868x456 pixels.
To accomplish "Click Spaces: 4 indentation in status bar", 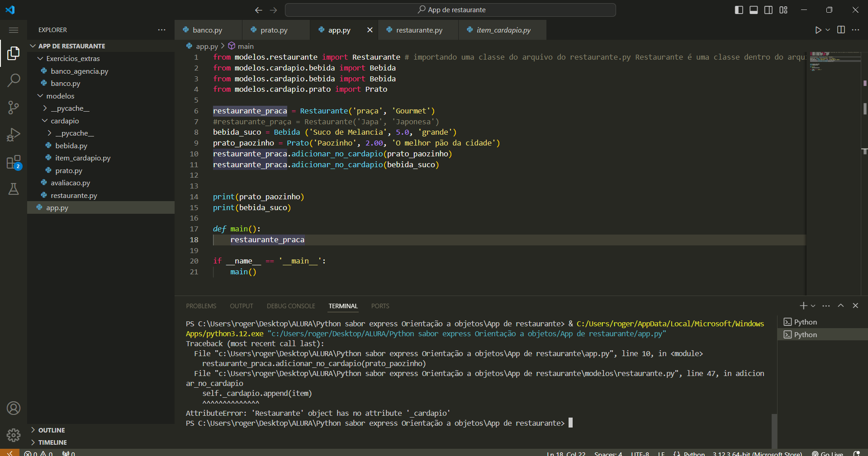I will 608,454.
